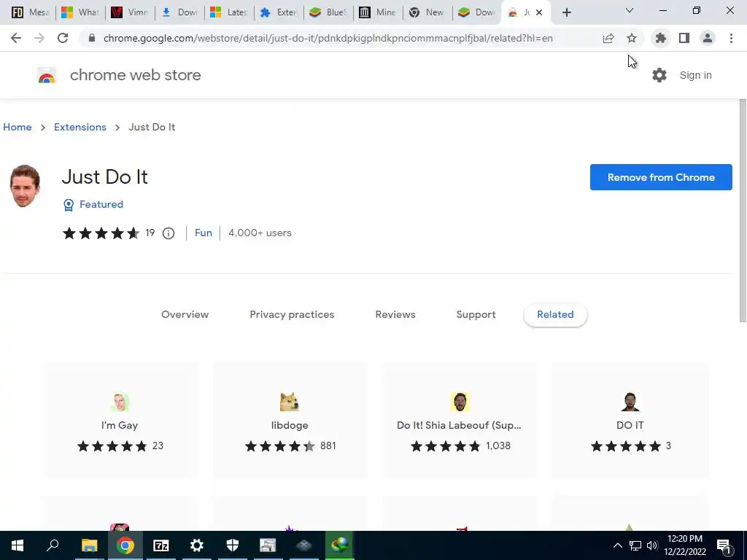Open the tab search dropdown
This screenshot has width=747, height=560.
[630, 10]
